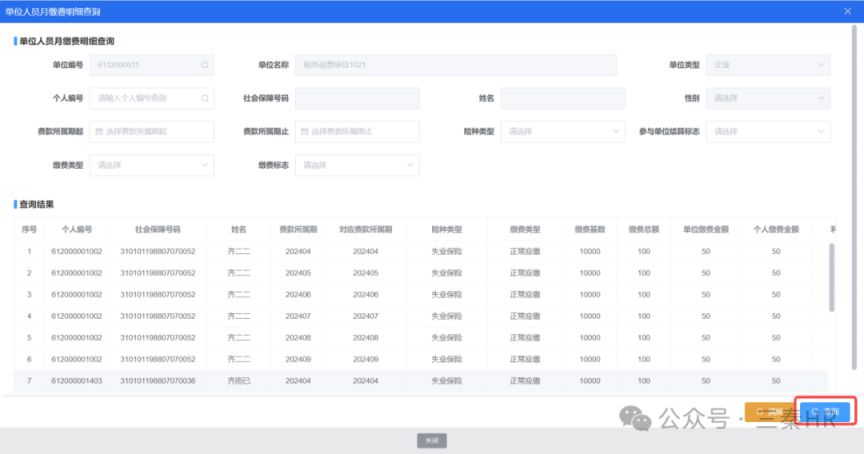Click the results table vertical scrollbar

[x=831, y=278]
